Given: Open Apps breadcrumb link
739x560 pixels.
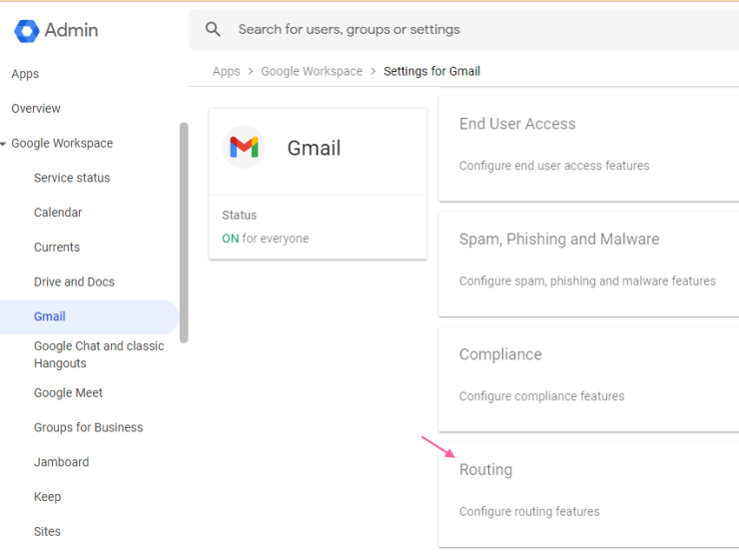Looking at the screenshot, I should point(226,71).
